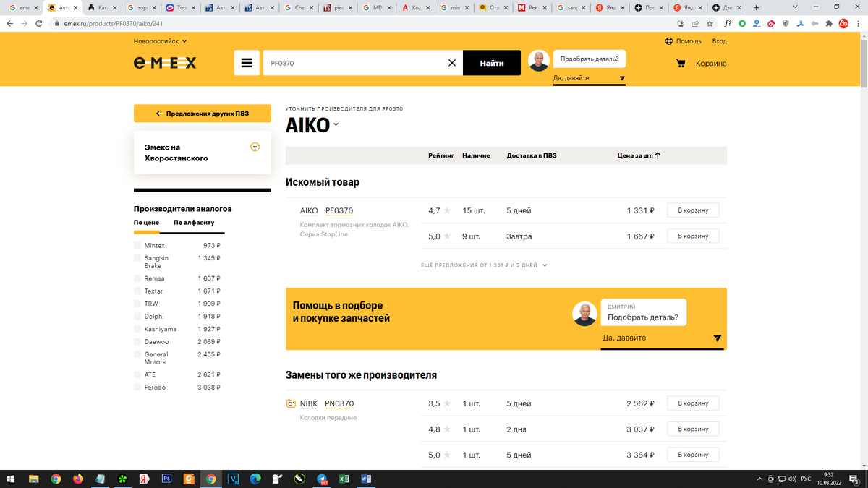Check the Remsa analog checkbox
The image size is (868, 488).
point(137,278)
